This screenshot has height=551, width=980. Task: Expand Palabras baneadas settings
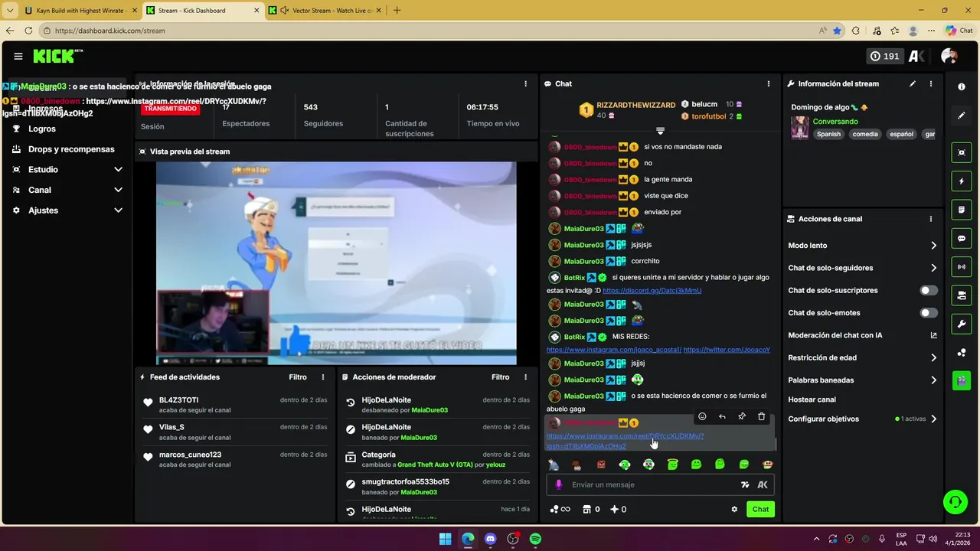(862, 380)
